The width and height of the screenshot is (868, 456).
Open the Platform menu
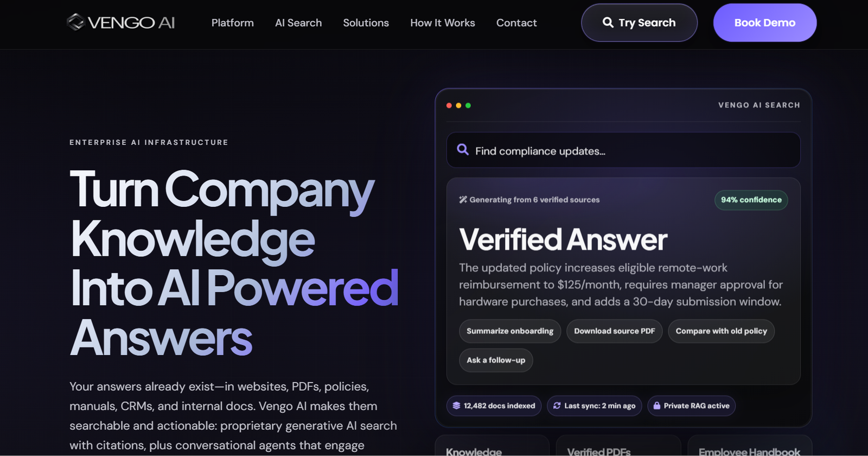(x=233, y=23)
